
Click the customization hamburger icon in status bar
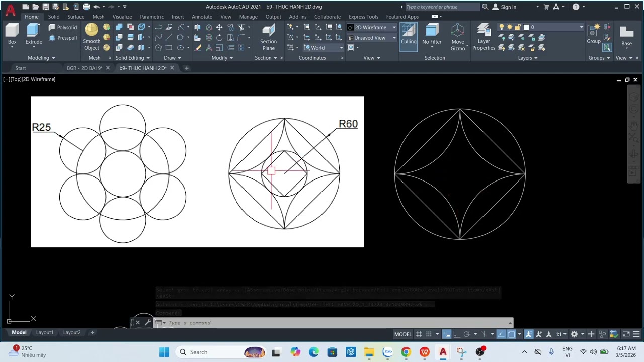pyautogui.click(x=636, y=334)
